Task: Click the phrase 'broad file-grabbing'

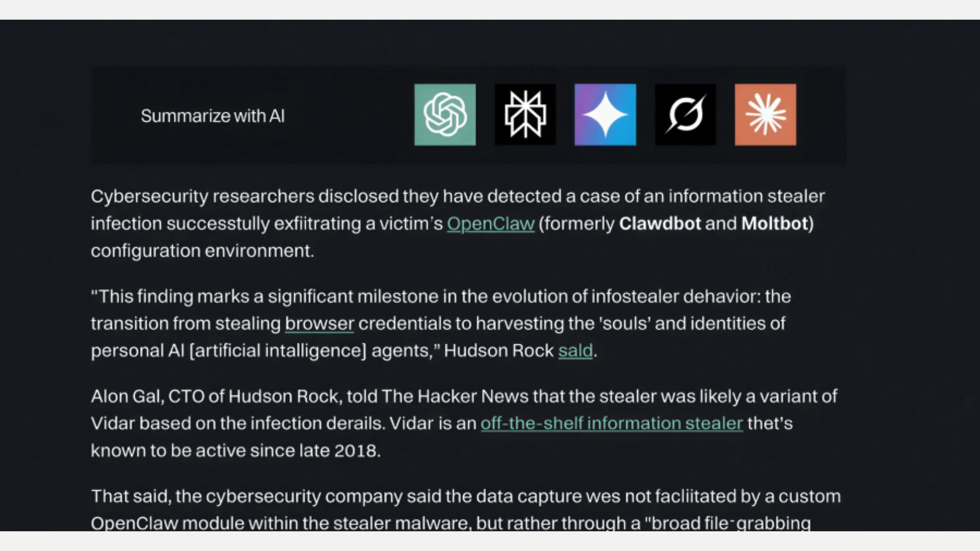Action: [731, 523]
